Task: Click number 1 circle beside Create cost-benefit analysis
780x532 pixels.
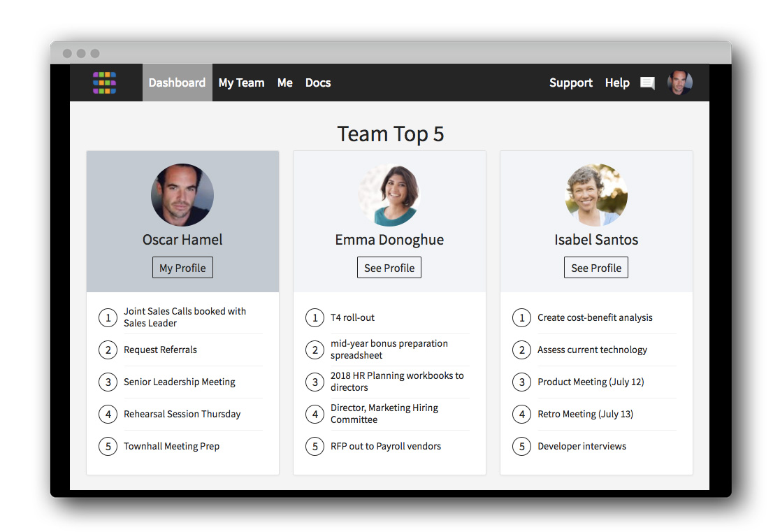Action: click(522, 317)
